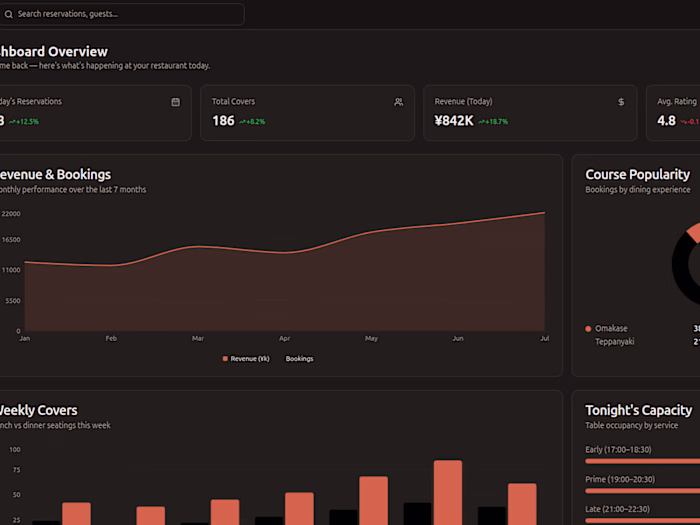Select the Jul point on the revenue chart

[545, 213]
